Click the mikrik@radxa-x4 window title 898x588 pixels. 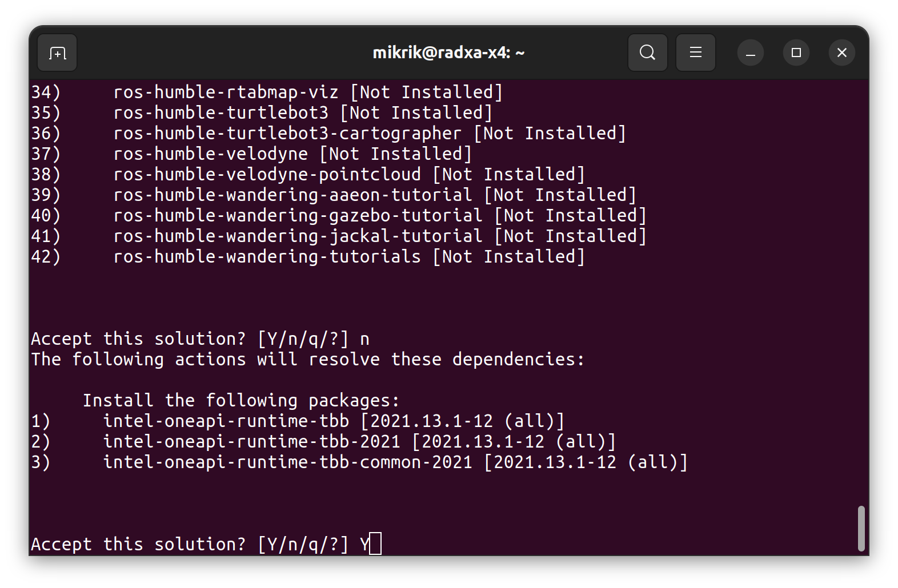[448, 53]
